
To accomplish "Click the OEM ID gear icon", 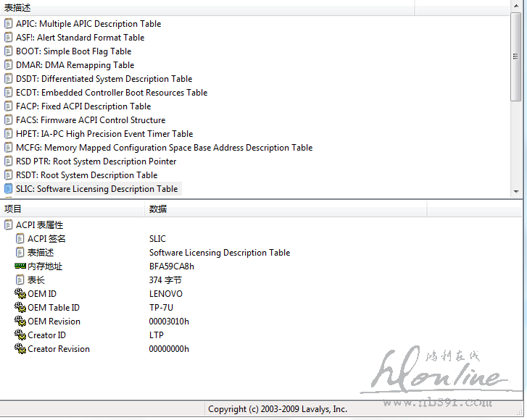I will coord(20,294).
